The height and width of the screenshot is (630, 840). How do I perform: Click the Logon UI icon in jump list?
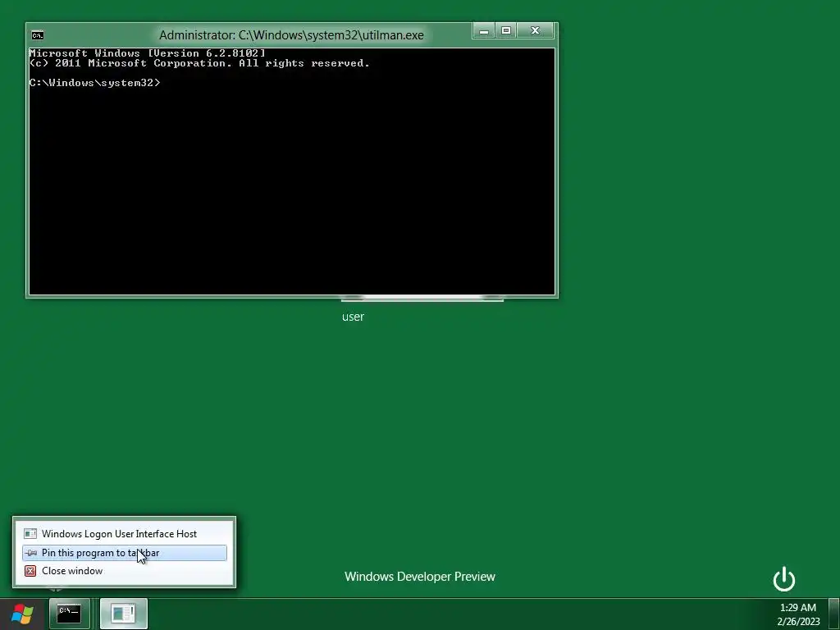(30, 534)
